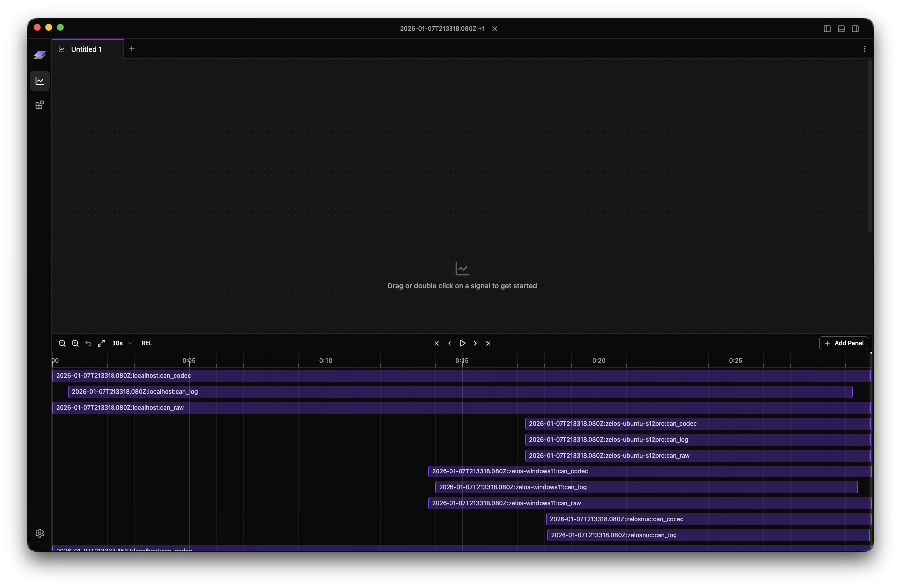
Task: Zoom in on the timeline
Action: [75, 343]
